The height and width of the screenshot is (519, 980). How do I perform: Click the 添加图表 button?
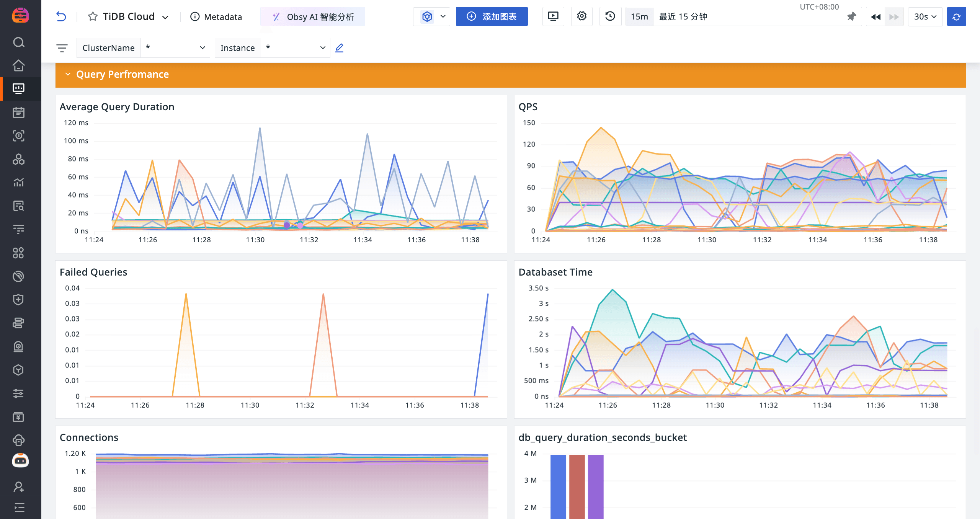(492, 16)
